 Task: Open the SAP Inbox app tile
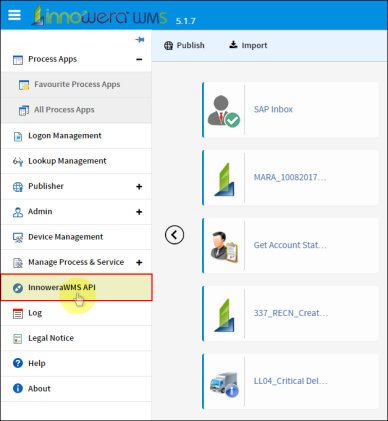(x=290, y=110)
